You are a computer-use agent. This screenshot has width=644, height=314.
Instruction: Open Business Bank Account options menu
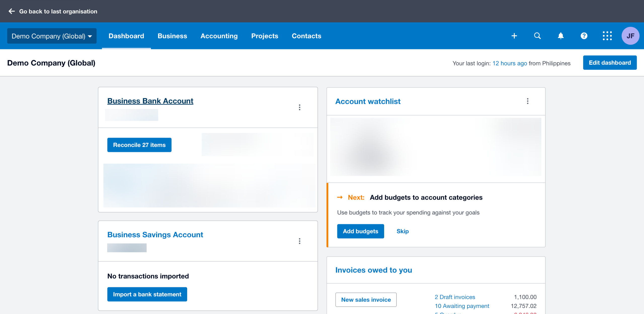(x=299, y=107)
